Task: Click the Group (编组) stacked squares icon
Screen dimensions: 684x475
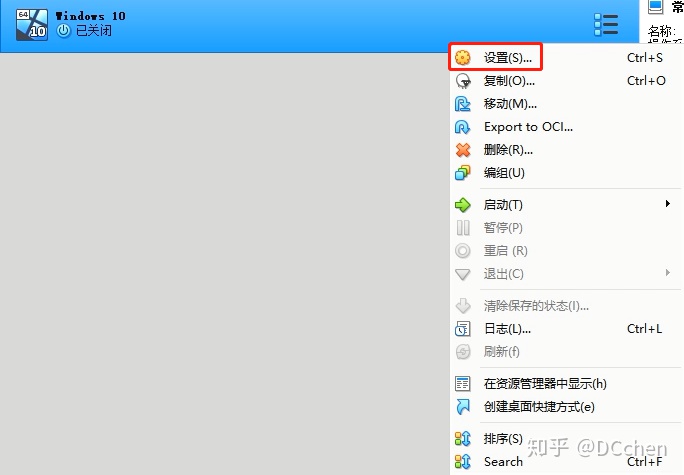Action: 462,173
